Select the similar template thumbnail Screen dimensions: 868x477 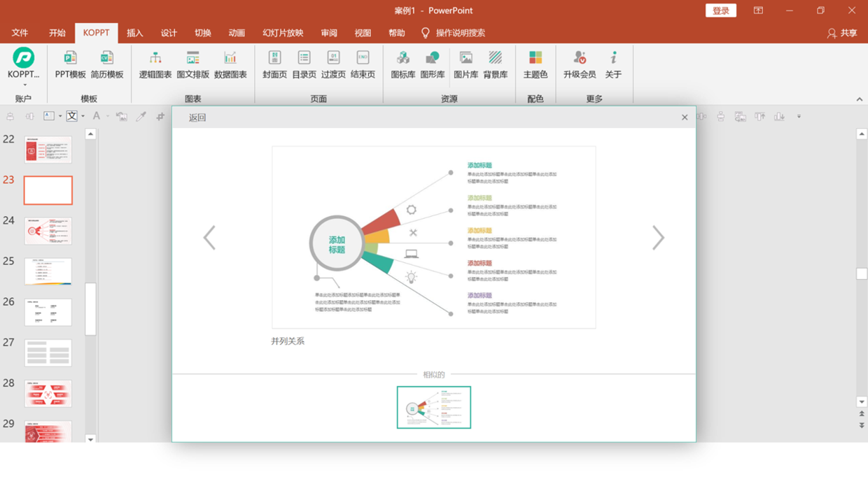tap(434, 407)
